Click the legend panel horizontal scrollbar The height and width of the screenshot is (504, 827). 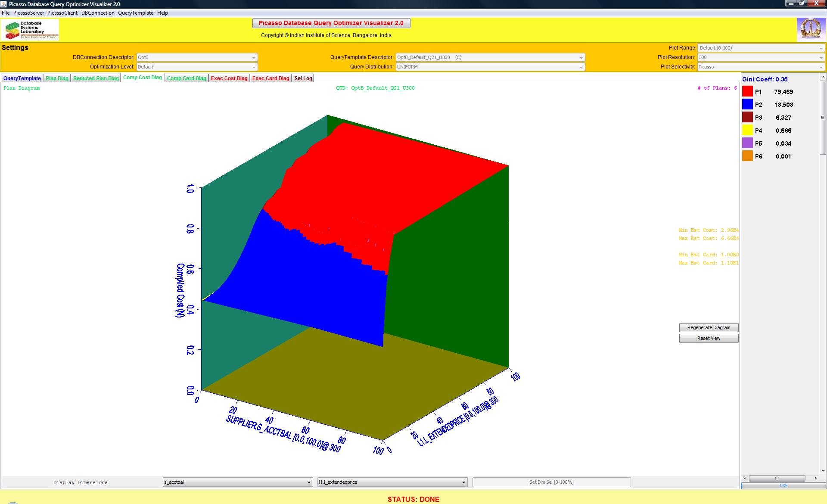777,478
